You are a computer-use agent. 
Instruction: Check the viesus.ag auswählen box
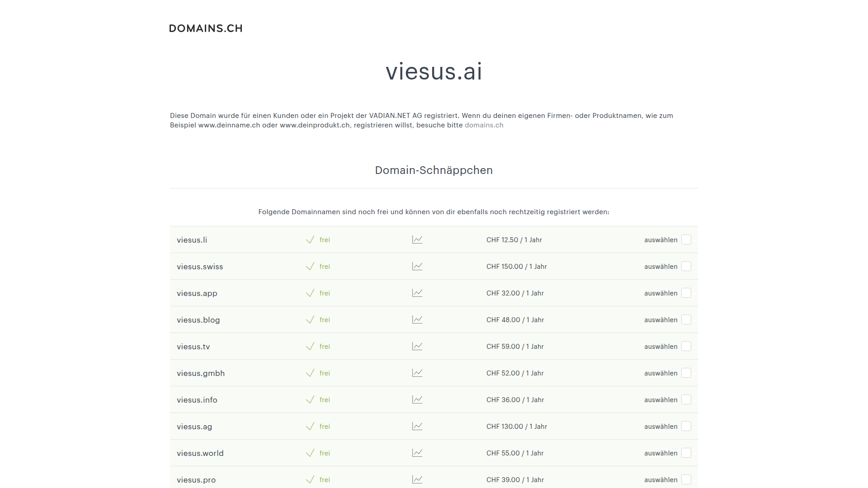[x=686, y=426]
